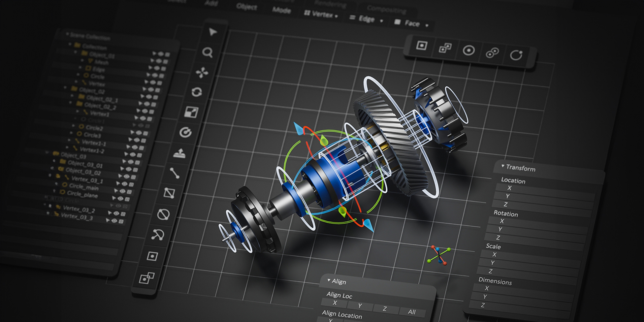Collapse the Transform panel
This screenshot has height=322, width=644.
tap(503, 166)
